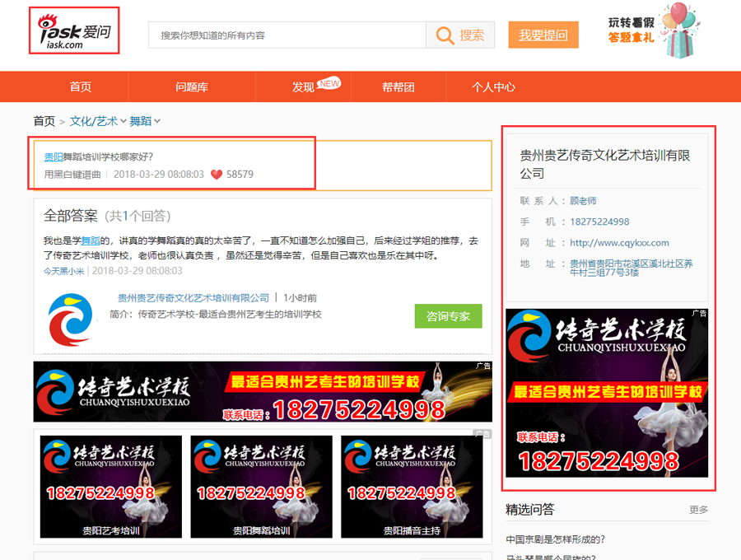
Task: Open the 问题库 navigation tab
Action: pos(192,87)
